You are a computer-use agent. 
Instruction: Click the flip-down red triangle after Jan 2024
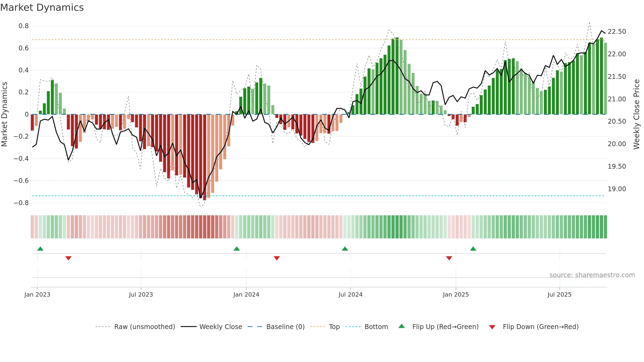click(x=277, y=258)
